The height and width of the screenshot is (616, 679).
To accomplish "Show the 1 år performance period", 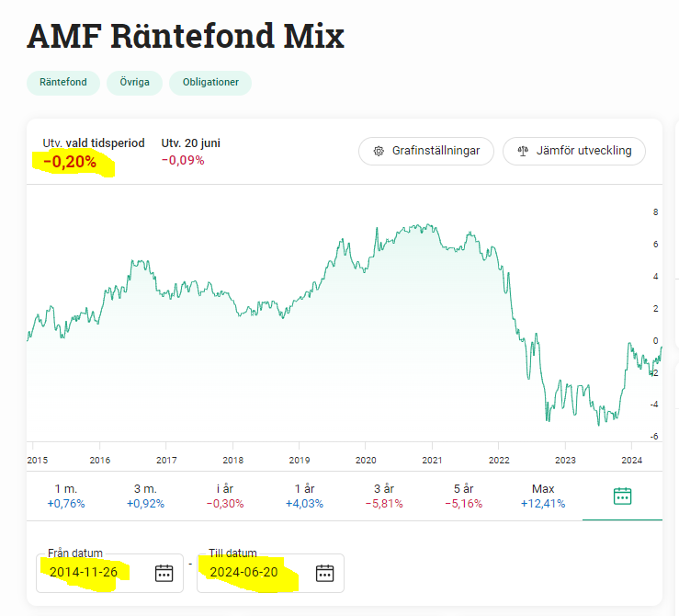I will pyautogui.click(x=305, y=496).
